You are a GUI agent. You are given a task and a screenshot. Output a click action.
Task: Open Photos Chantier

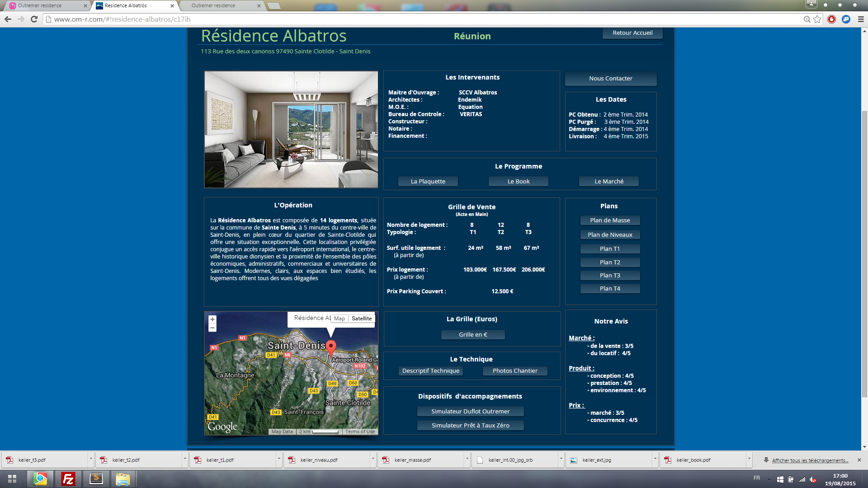coord(515,371)
